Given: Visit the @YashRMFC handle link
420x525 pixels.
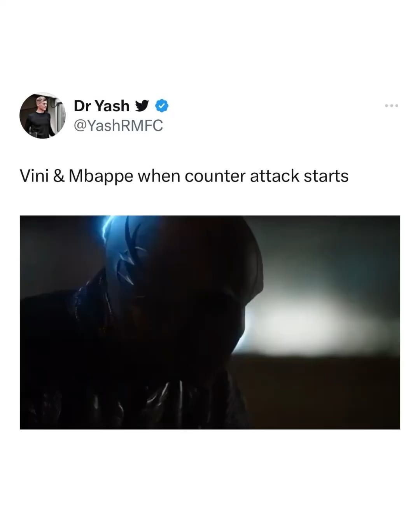Looking at the screenshot, I should point(118,126).
